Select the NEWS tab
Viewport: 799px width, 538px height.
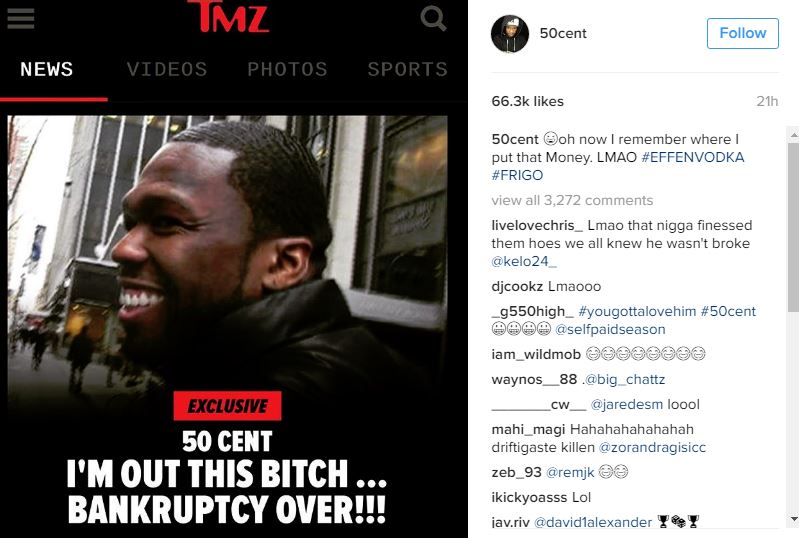(x=47, y=69)
